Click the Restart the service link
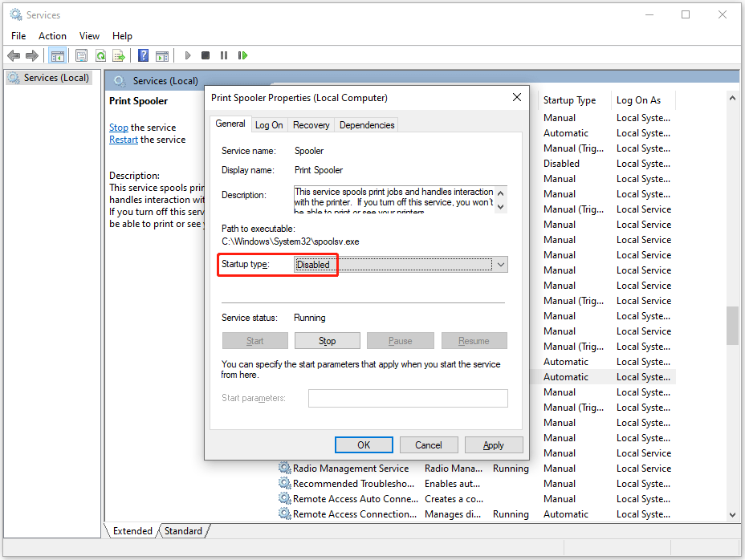Viewport: 745px width, 560px height. (x=123, y=139)
